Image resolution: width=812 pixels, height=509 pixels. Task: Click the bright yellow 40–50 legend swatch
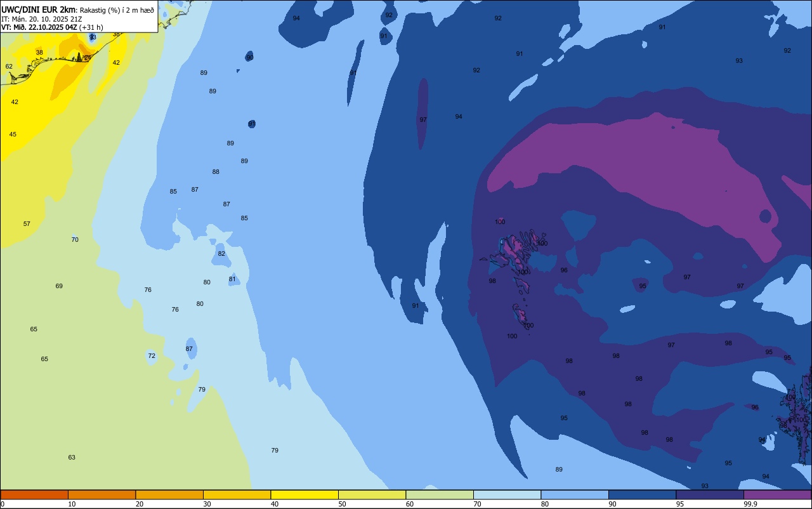(x=304, y=494)
